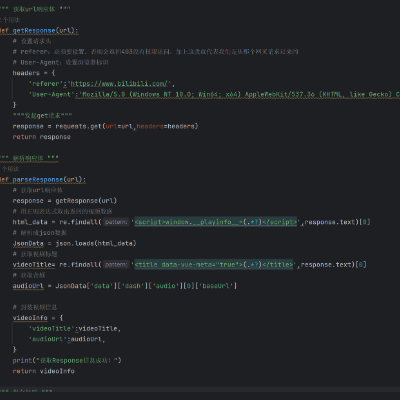The width and height of the screenshot is (400, 400).
Task: Click the title data-vue-meta regex string
Action: coord(214,265)
